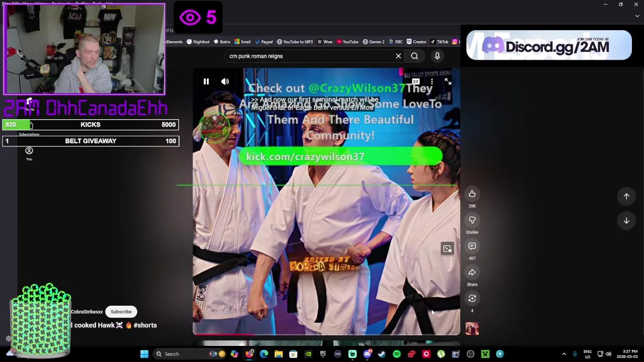Open the NVIDIA app taskbar icon

(x=308, y=354)
